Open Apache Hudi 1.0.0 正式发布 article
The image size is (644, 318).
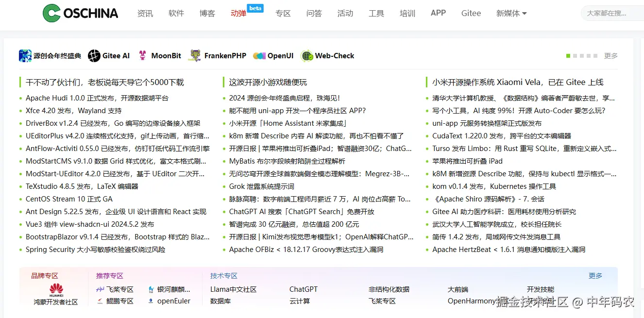pyautogui.click(x=97, y=98)
